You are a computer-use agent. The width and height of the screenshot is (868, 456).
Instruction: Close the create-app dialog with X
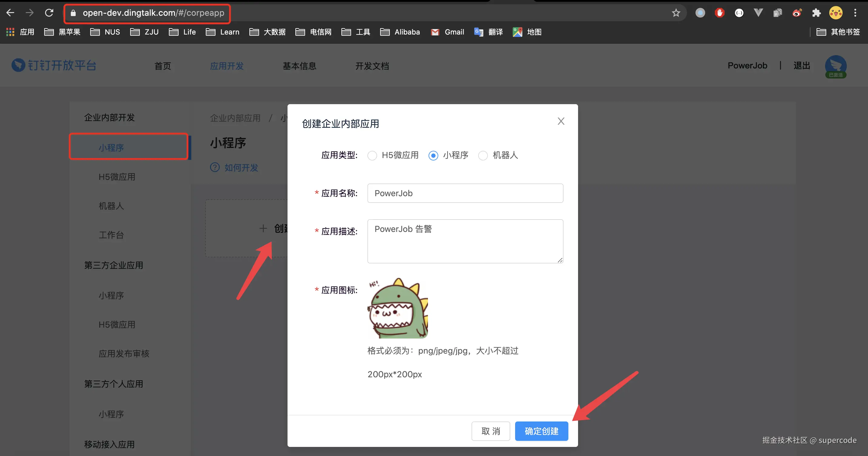click(x=561, y=121)
